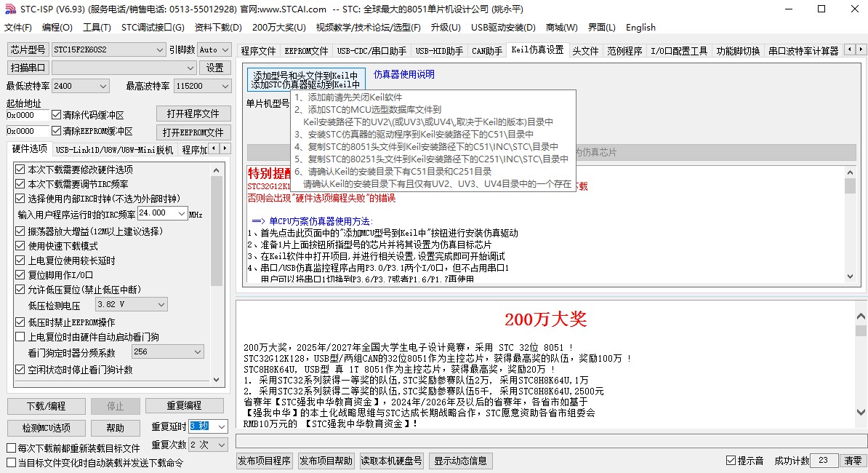Open the 编程(O) menu

pyautogui.click(x=57, y=27)
